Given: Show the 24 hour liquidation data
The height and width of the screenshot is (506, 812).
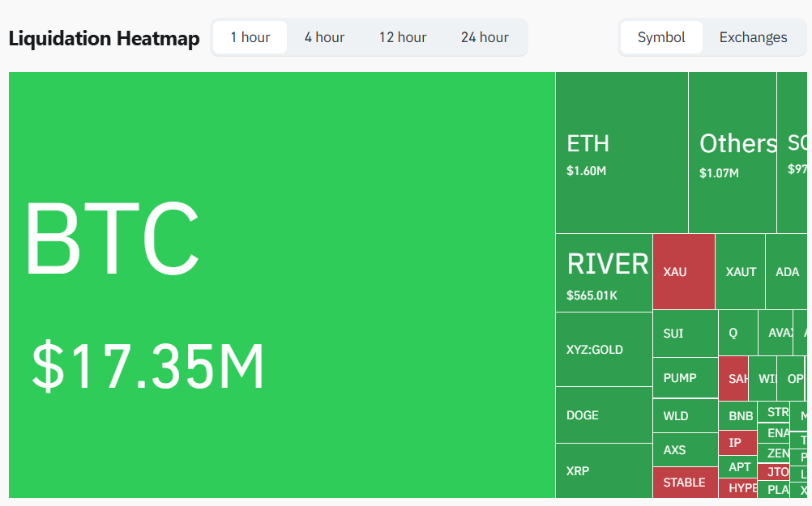Looking at the screenshot, I should (485, 37).
